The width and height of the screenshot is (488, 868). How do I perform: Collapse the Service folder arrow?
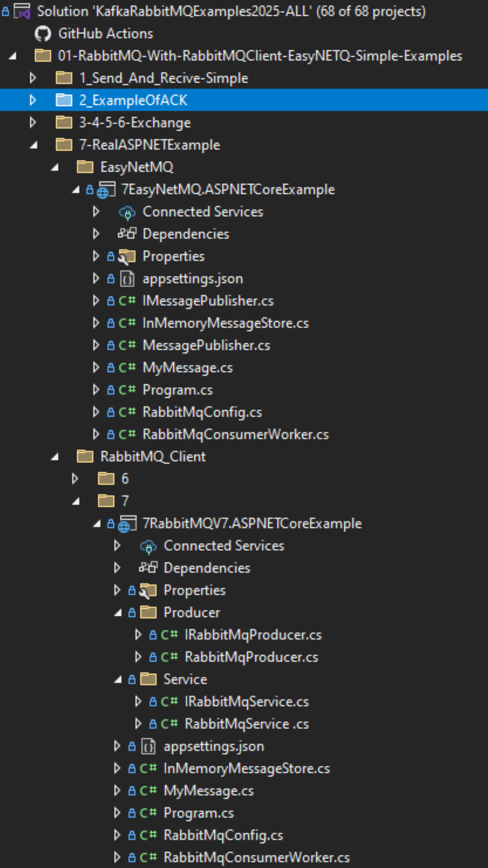pos(118,680)
